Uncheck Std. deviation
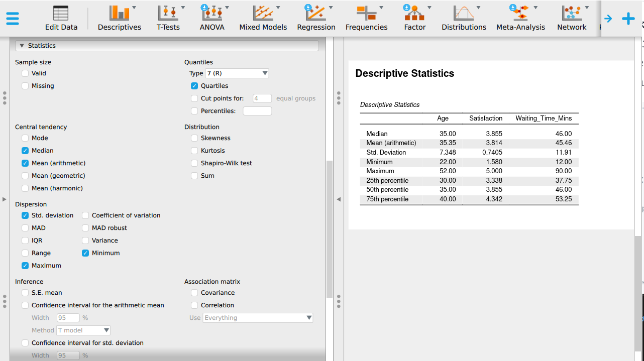Image resolution: width=644 pixels, height=361 pixels. [x=25, y=215]
